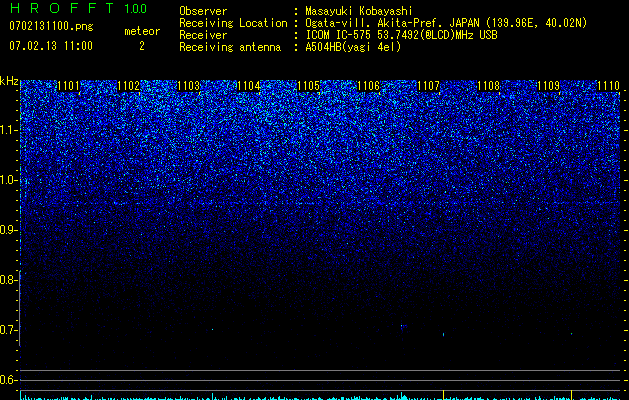Click the 1104 time marker
Image resolution: width=629 pixels, height=400 pixels.
coord(248,86)
